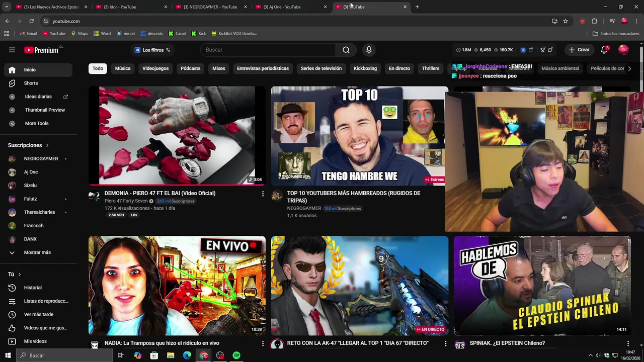Image resolution: width=644 pixels, height=362 pixels.
Task: Switch to the Aj One - YouTube tab
Action: (291, 7)
